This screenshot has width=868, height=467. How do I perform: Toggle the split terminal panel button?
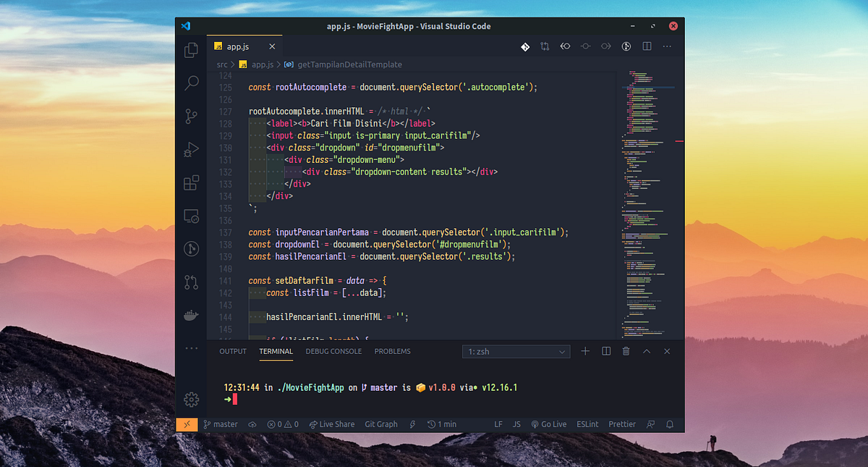[605, 351]
